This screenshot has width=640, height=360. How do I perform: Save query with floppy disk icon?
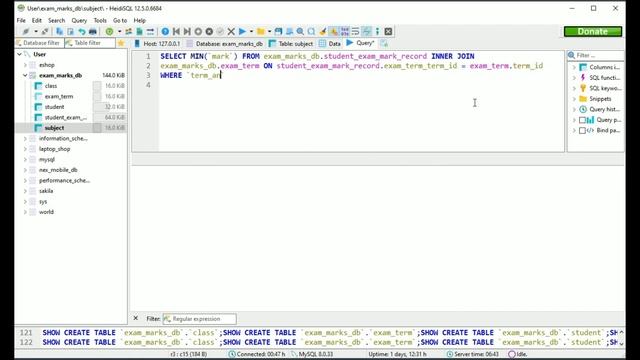278,31
